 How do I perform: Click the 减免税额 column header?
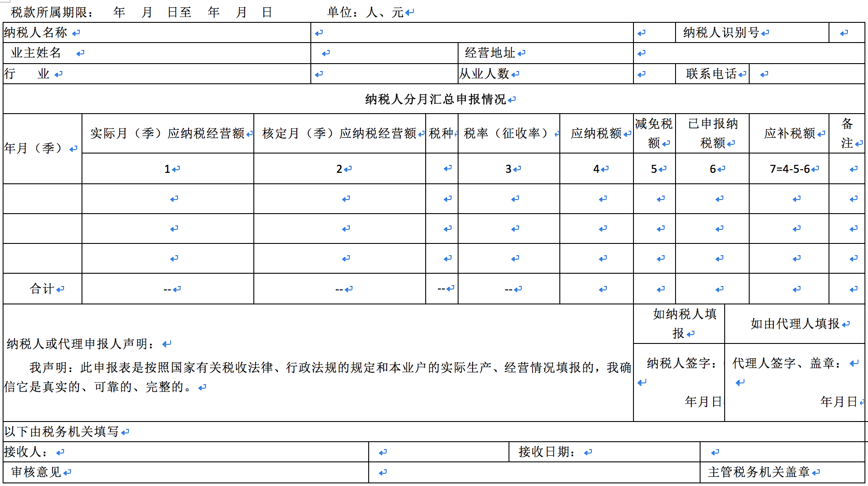[x=655, y=133]
